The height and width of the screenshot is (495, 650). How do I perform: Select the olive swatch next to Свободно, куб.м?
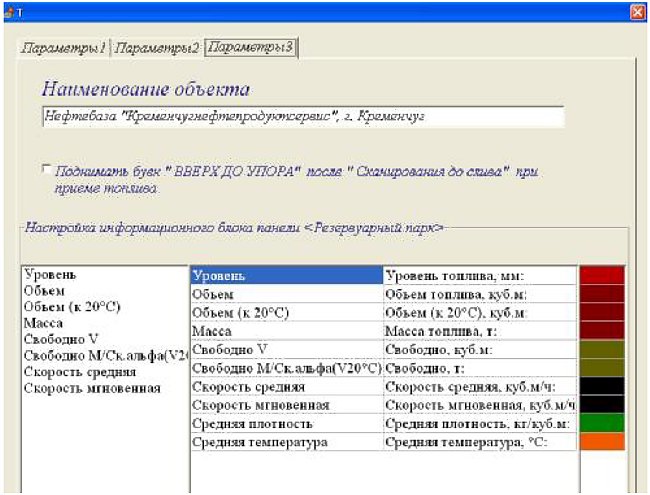[602, 349]
